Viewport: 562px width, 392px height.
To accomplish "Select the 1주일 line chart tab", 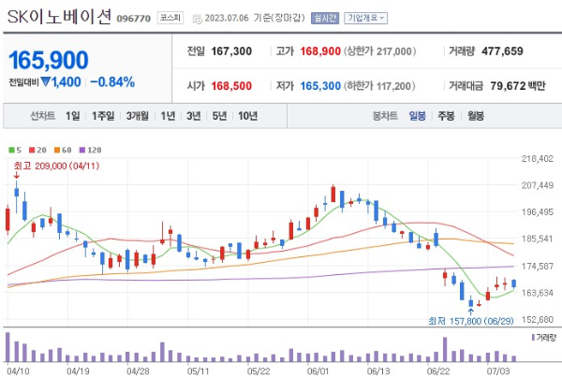I will pyautogui.click(x=103, y=116).
